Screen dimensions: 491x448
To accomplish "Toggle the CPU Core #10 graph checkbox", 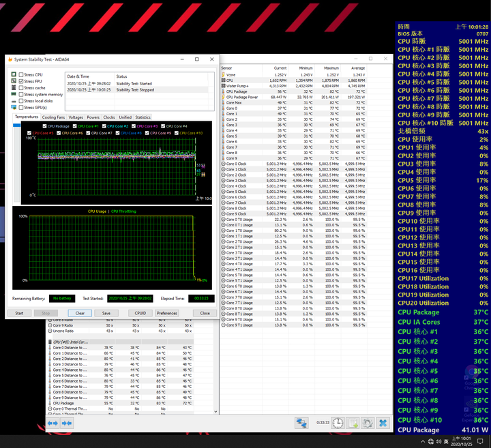I will pyautogui.click(x=177, y=133).
